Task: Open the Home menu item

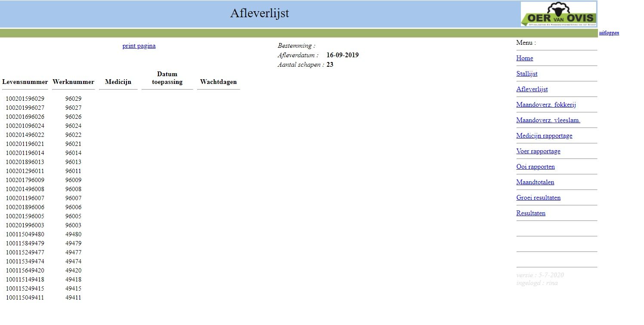Action: click(x=524, y=58)
